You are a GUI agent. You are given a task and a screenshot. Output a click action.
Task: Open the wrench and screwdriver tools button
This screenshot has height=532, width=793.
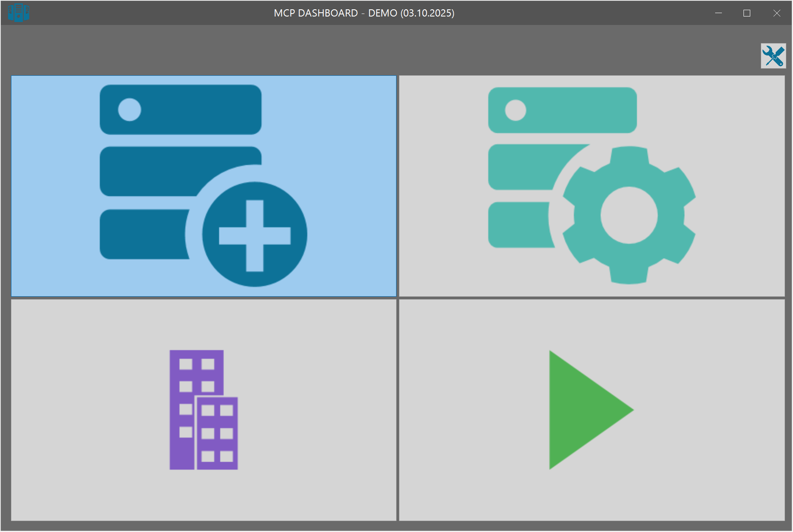[773, 56]
